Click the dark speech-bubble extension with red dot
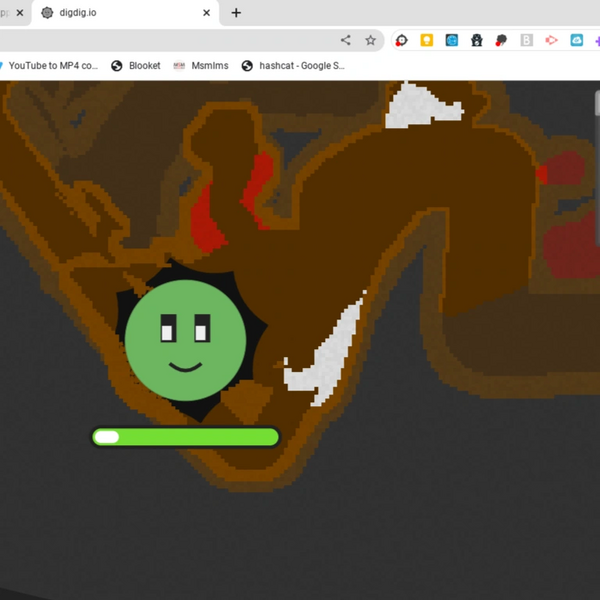 [x=502, y=41]
